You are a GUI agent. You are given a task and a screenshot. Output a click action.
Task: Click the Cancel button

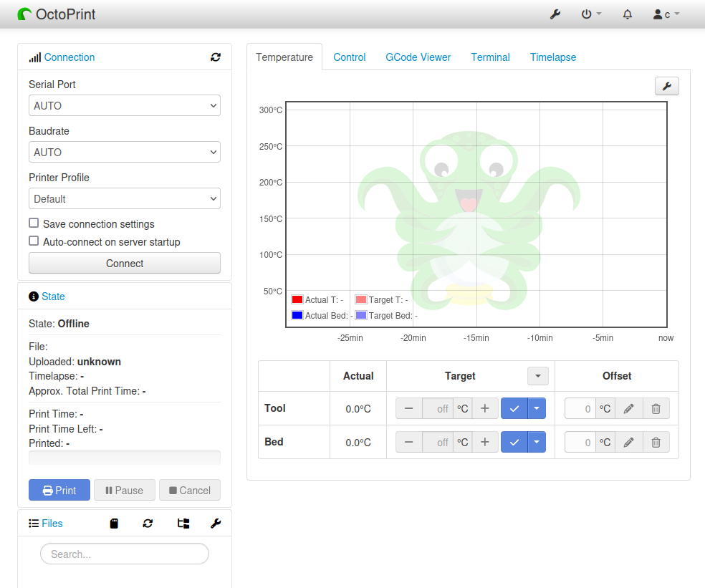190,490
